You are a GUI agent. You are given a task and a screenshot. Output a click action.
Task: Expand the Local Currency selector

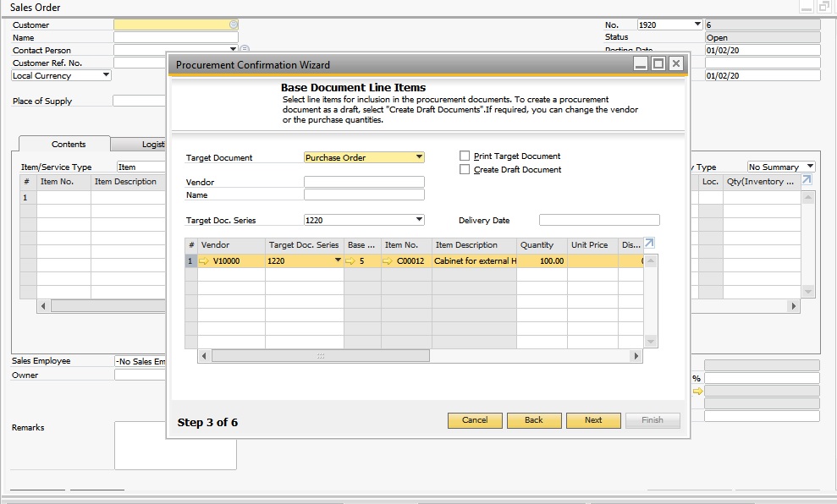tap(105, 75)
